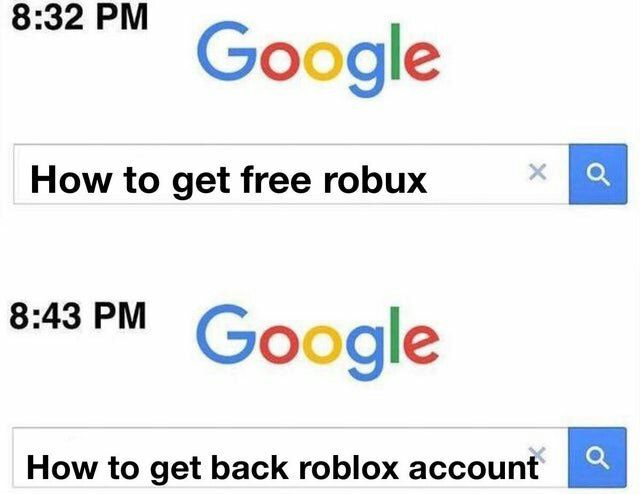Place cursor on the word "back" in search box
Viewport: 640px width, 494px height.
[249, 466]
